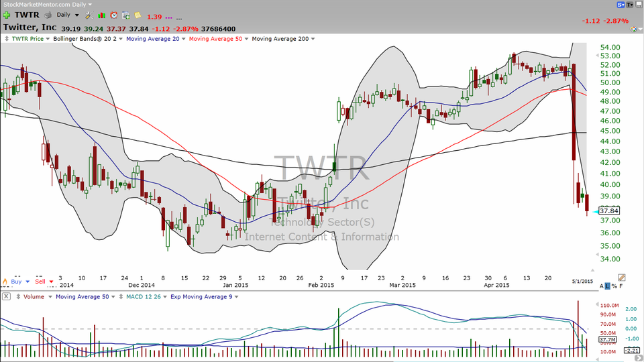Click the 37686400 volume figure
The image size is (644, 362).
click(219, 29)
